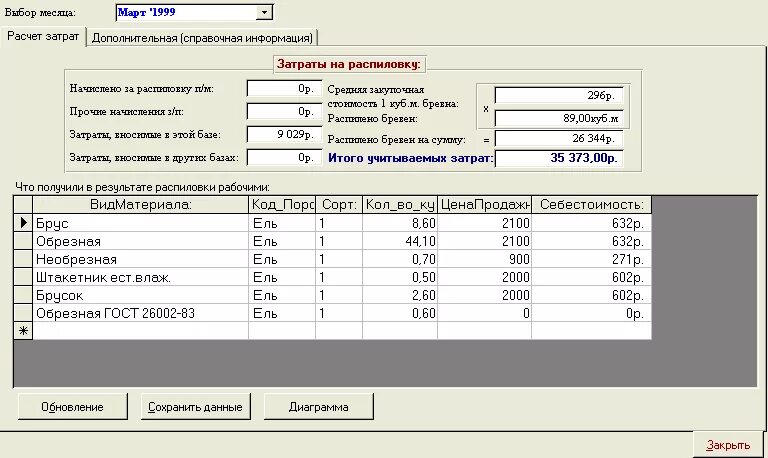Click the Ель cell in Брус row
The image size is (768, 458).
pyautogui.click(x=282, y=223)
